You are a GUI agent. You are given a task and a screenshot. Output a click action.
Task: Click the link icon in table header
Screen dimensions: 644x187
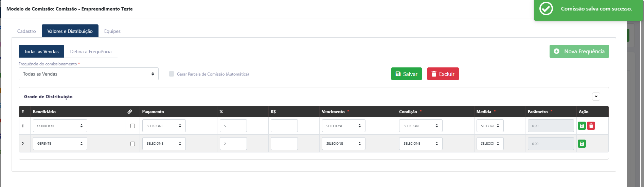130,111
